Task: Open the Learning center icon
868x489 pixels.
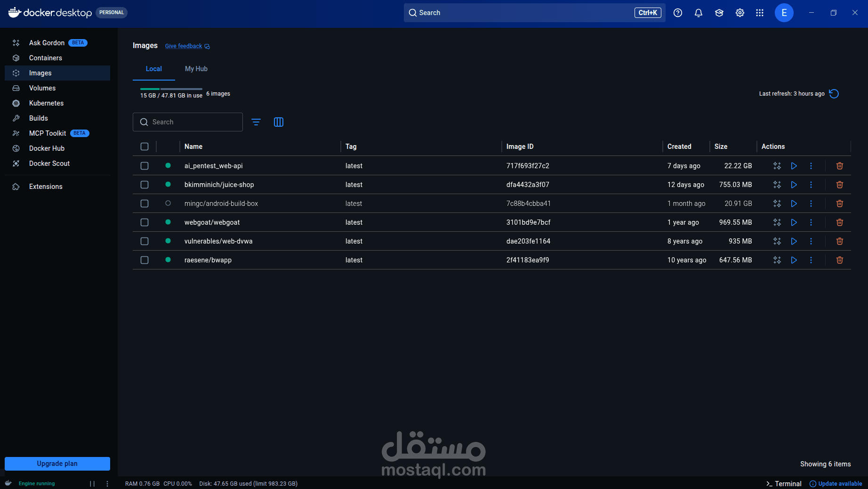Action: pos(719,13)
